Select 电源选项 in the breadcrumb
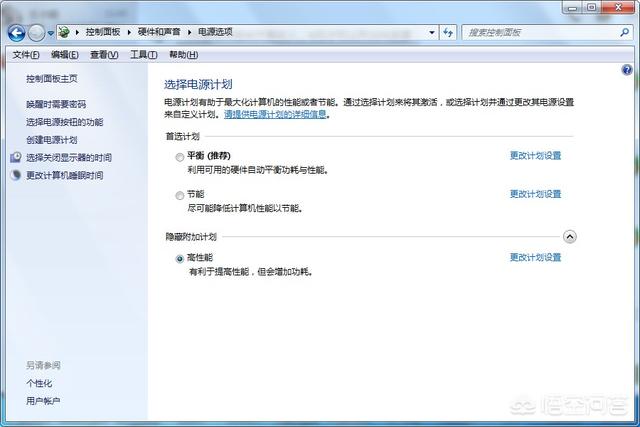 pyautogui.click(x=215, y=32)
